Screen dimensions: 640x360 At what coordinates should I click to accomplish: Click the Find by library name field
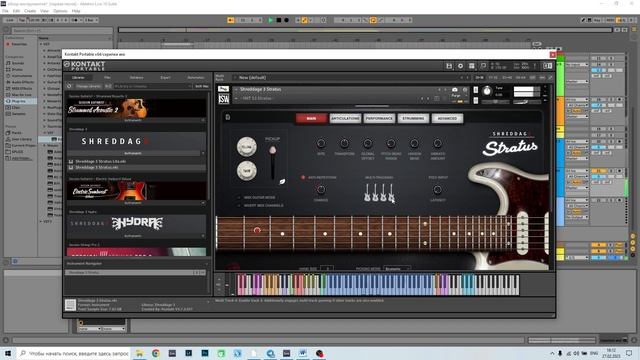pos(153,86)
